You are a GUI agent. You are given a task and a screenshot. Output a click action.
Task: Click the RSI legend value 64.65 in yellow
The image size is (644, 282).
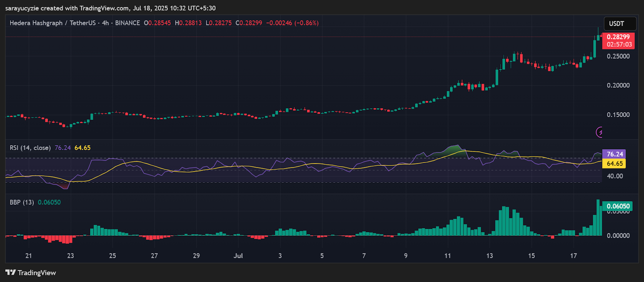click(x=83, y=148)
